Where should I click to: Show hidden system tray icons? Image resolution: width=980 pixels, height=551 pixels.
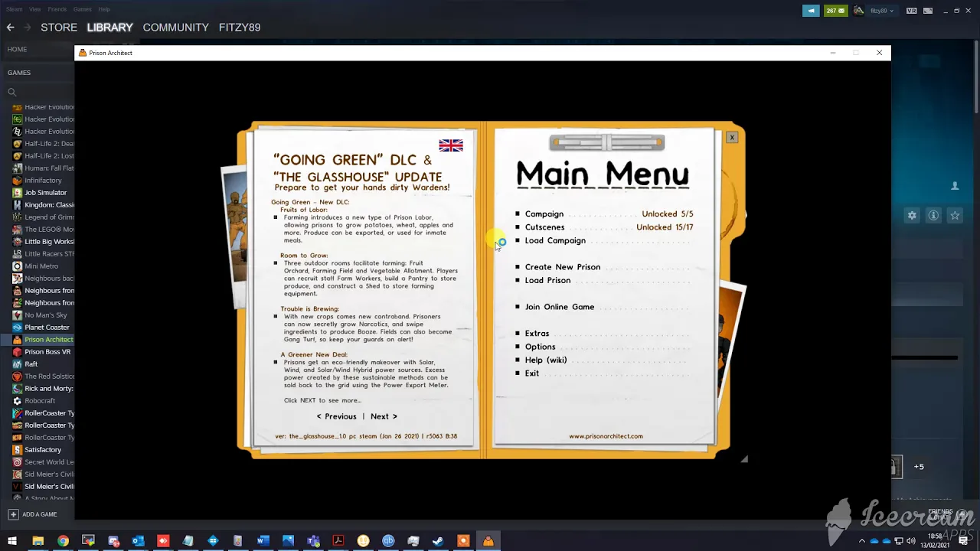(x=862, y=541)
